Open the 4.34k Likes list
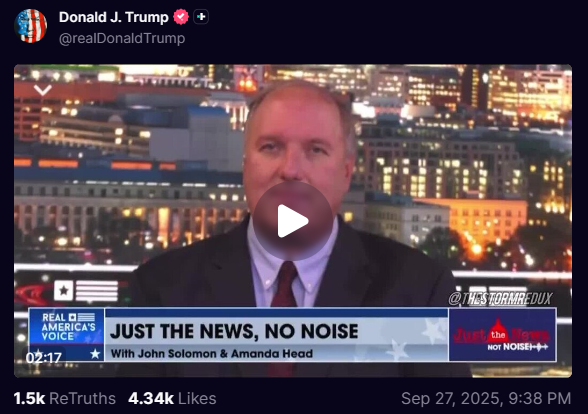This screenshot has height=414, width=588. coord(172,398)
